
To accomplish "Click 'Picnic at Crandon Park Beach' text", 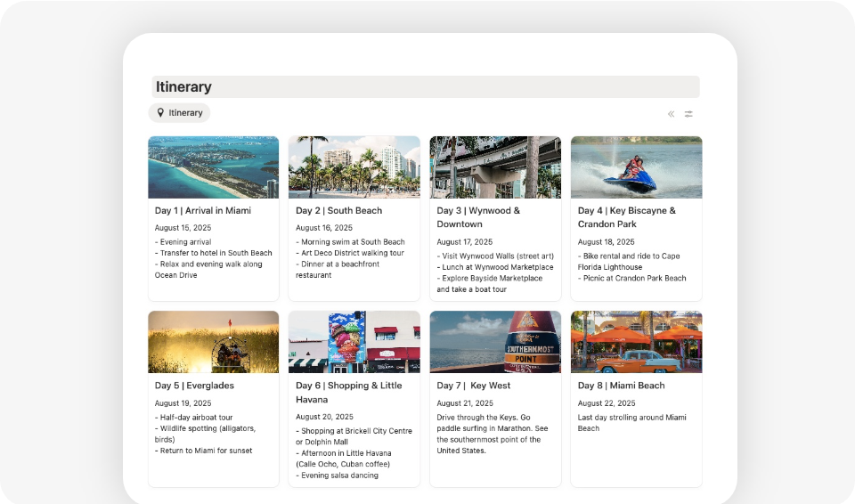I will point(635,278).
